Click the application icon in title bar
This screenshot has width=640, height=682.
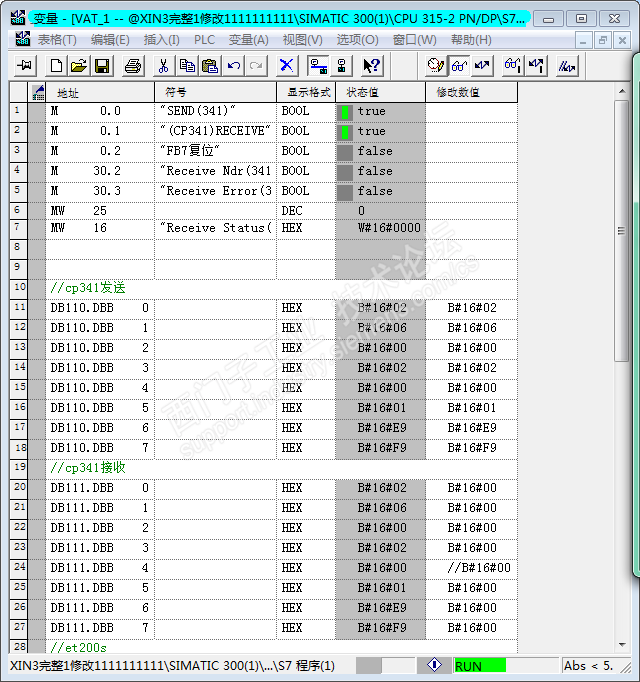(18, 18)
